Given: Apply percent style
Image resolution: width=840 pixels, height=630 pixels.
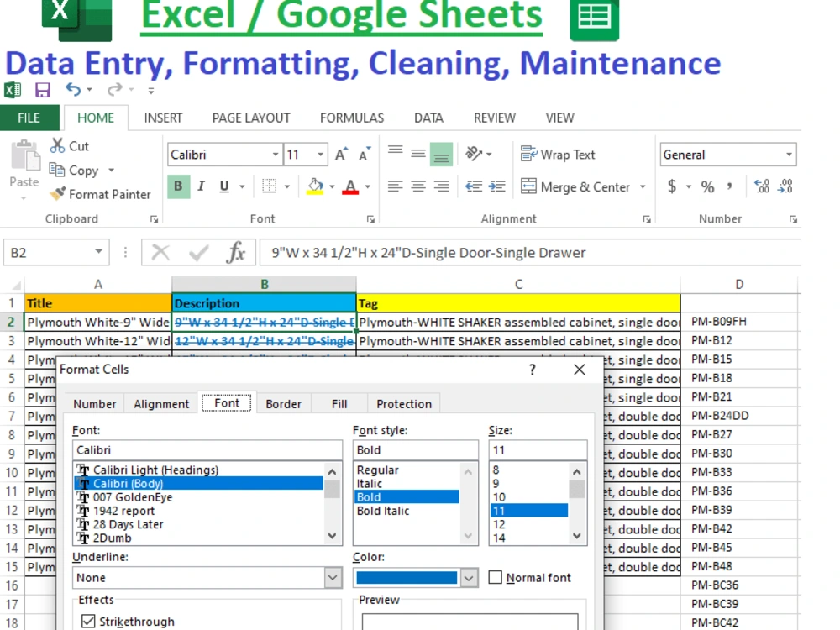Looking at the screenshot, I should [707, 186].
